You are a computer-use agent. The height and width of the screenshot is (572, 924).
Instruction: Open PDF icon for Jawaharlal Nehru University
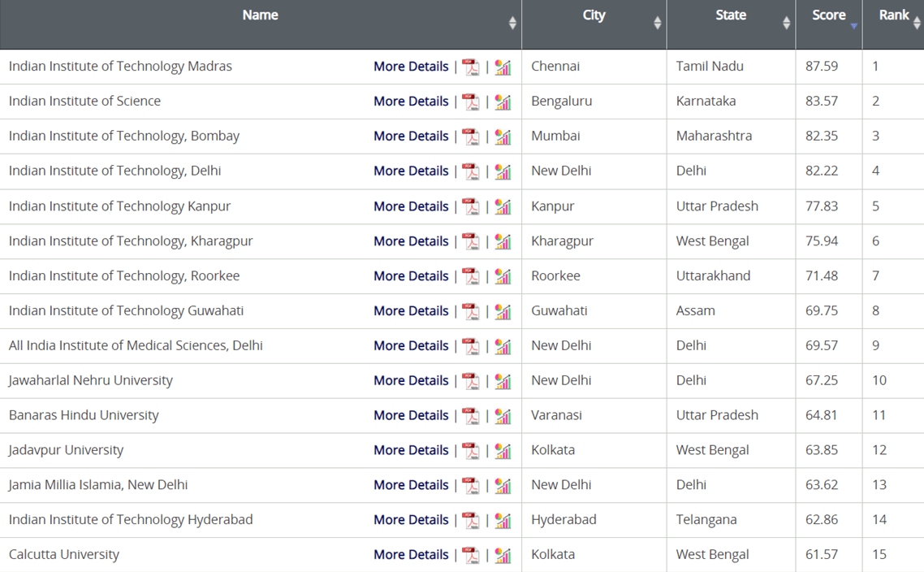coord(471,381)
